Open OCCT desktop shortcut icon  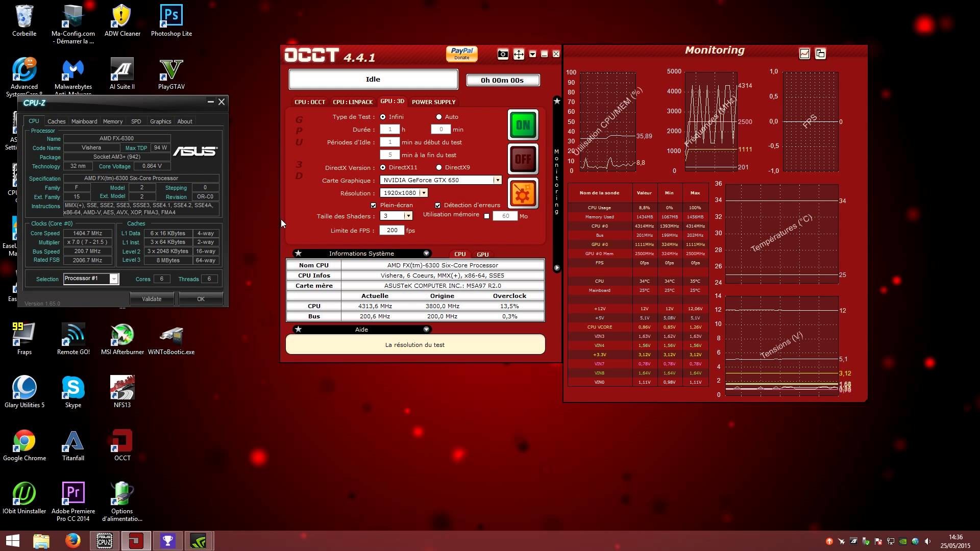(122, 445)
